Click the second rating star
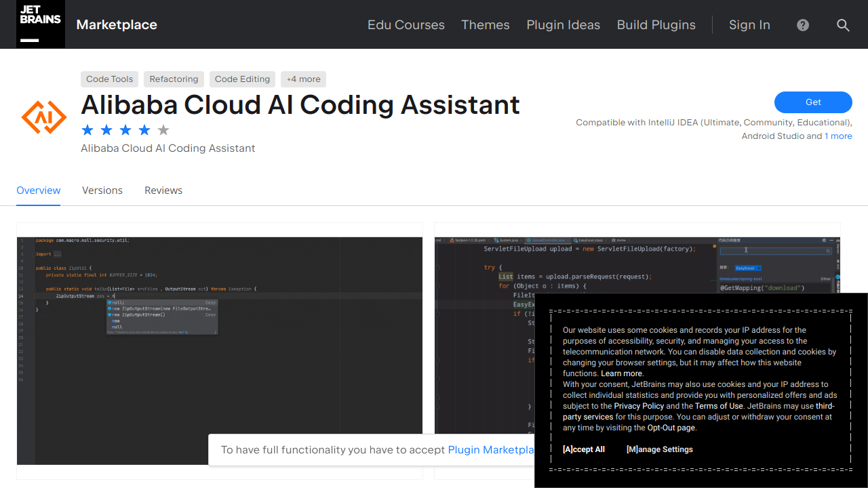 [x=106, y=130]
